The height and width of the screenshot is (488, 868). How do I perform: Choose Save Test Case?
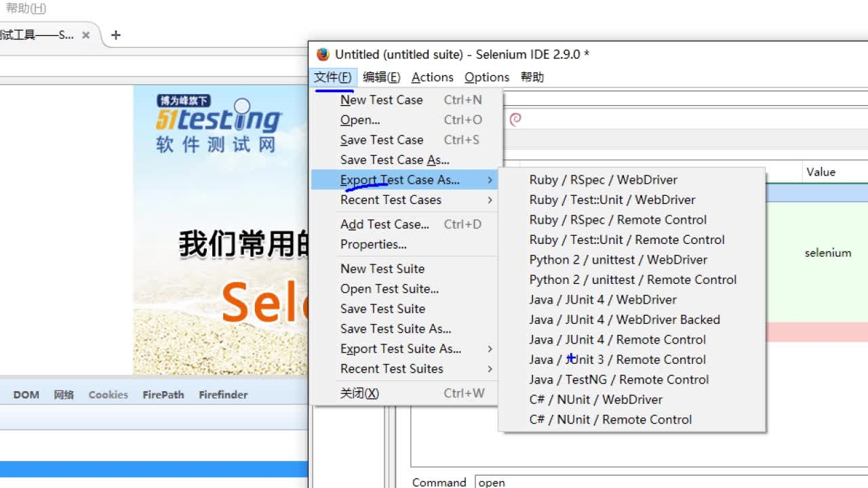pyautogui.click(x=406, y=140)
